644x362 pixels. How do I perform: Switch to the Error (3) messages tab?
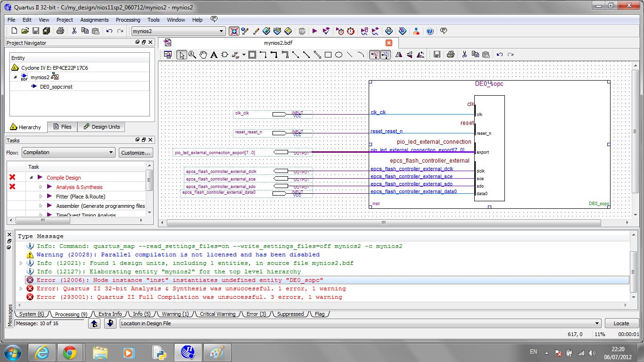pos(256,314)
